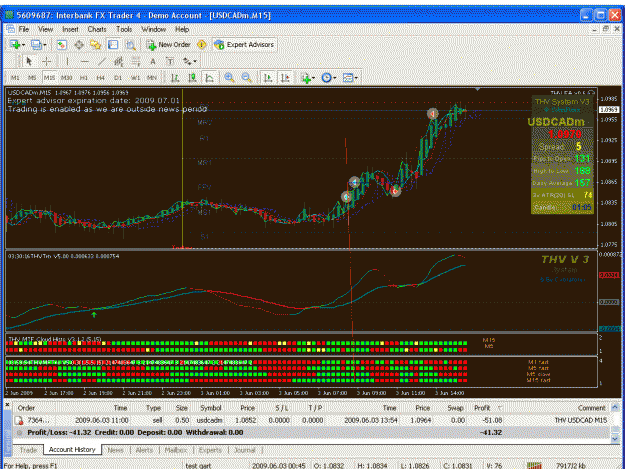Switch chart to candlesticks style
The height and width of the screenshot is (469, 625).
pos(192,78)
